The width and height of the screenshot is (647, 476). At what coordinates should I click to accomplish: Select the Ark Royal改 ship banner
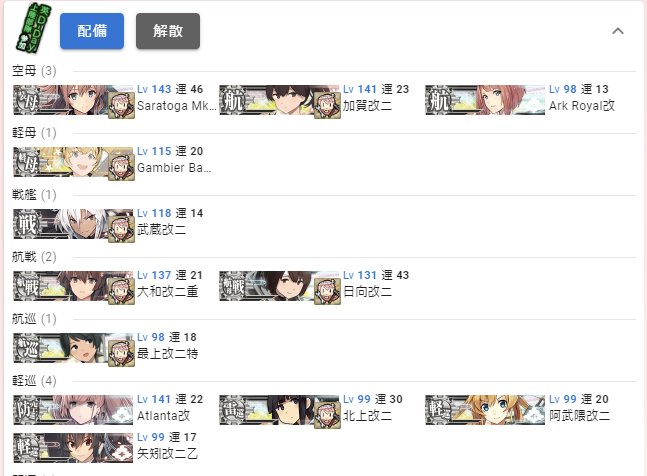pyautogui.click(x=485, y=100)
